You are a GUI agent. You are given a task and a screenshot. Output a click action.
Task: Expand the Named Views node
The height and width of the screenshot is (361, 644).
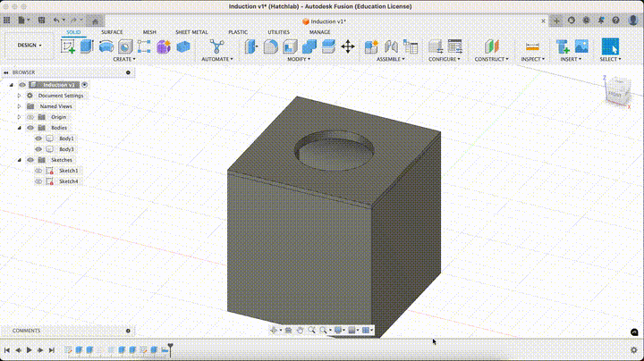point(19,106)
